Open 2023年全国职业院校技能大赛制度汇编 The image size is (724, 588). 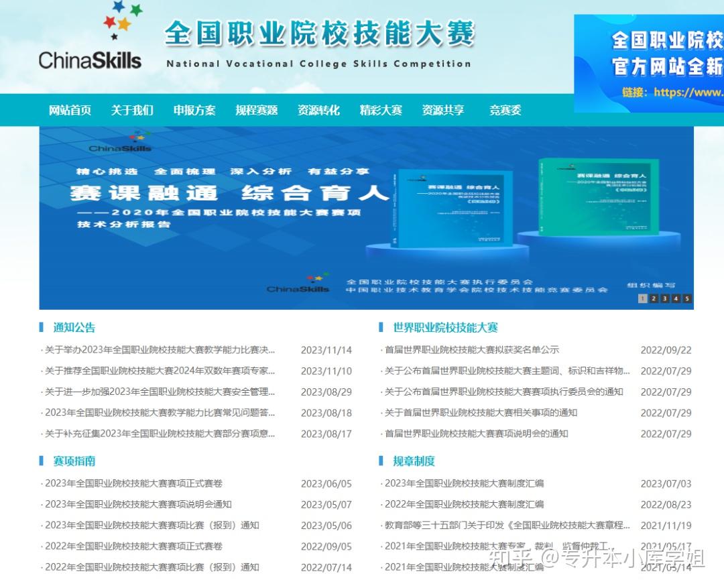click(x=464, y=483)
